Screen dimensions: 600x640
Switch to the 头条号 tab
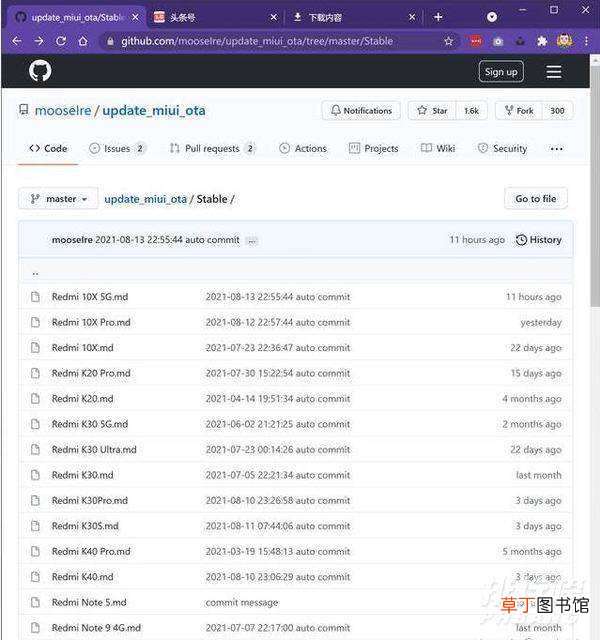tap(213, 17)
